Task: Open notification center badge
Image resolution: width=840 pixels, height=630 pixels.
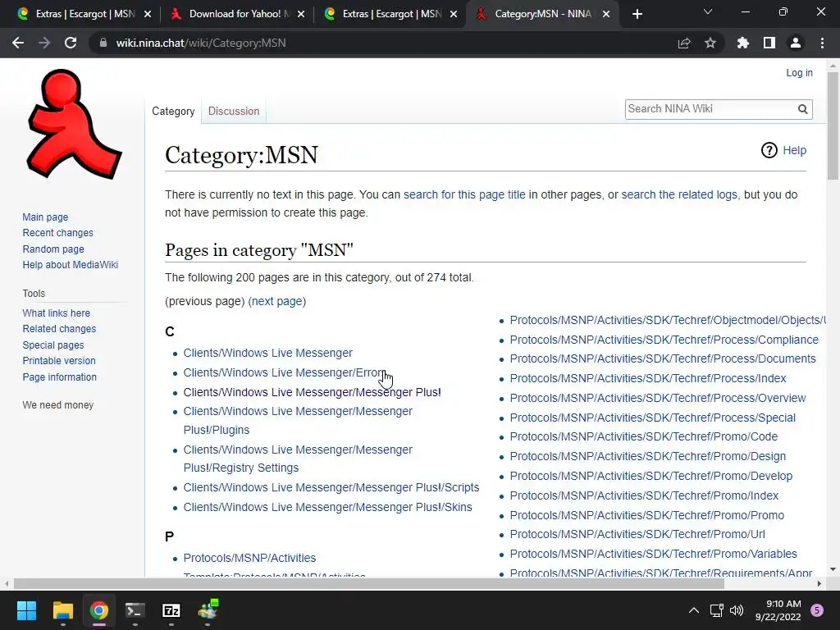Action: tap(817, 610)
